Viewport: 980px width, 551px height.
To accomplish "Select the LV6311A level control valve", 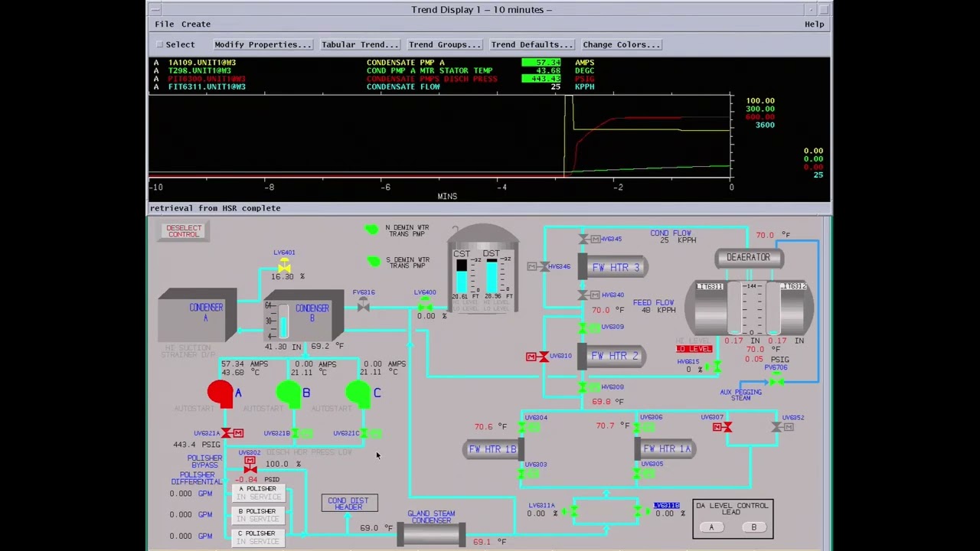I will pyautogui.click(x=571, y=511).
